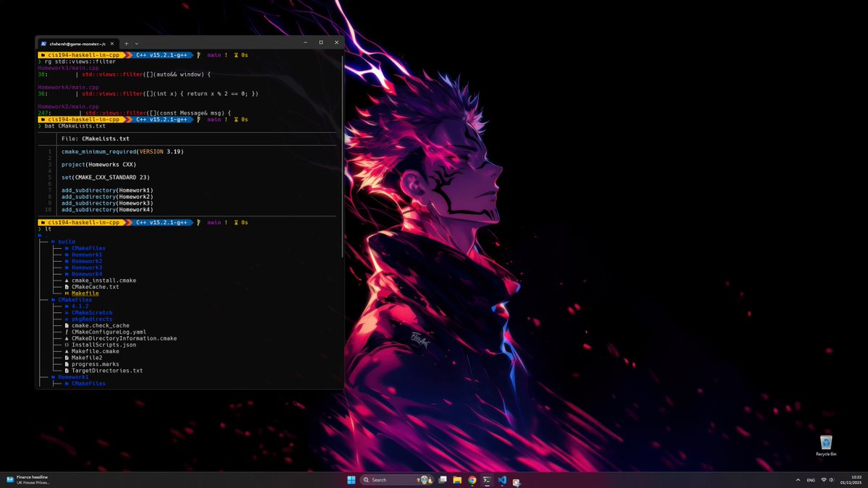
Task: Click the triangle icon beside cmake_install.cmake
Action: tap(67, 281)
